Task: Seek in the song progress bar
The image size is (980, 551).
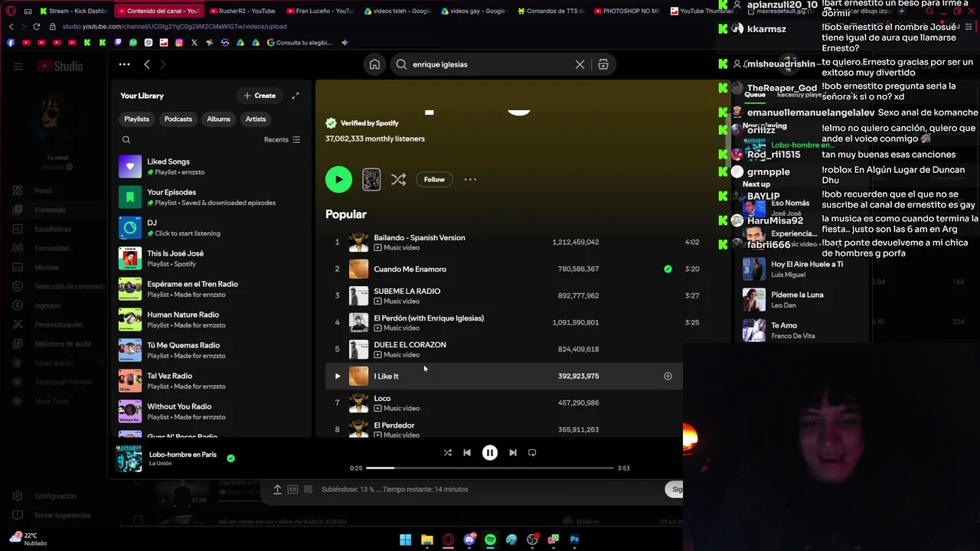Action: (490, 468)
